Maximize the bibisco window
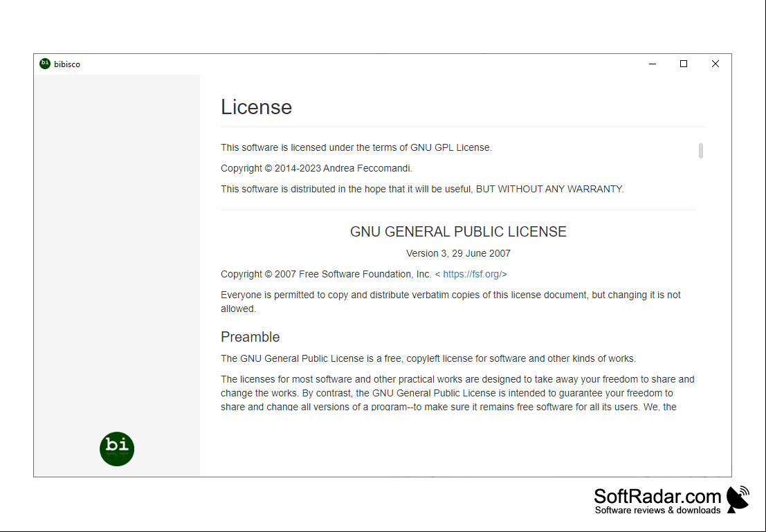The image size is (766, 532). click(x=684, y=64)
